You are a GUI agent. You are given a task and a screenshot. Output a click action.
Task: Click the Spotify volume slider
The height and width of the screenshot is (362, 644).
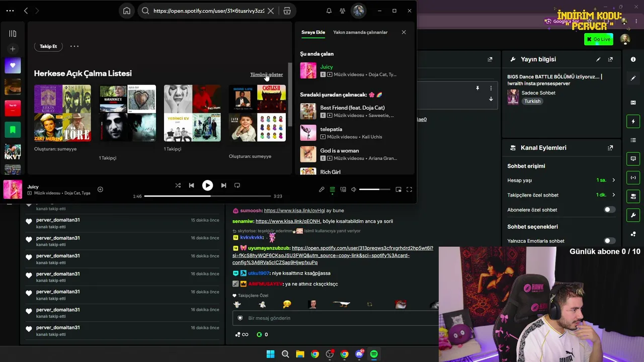(x=375, y=190)
